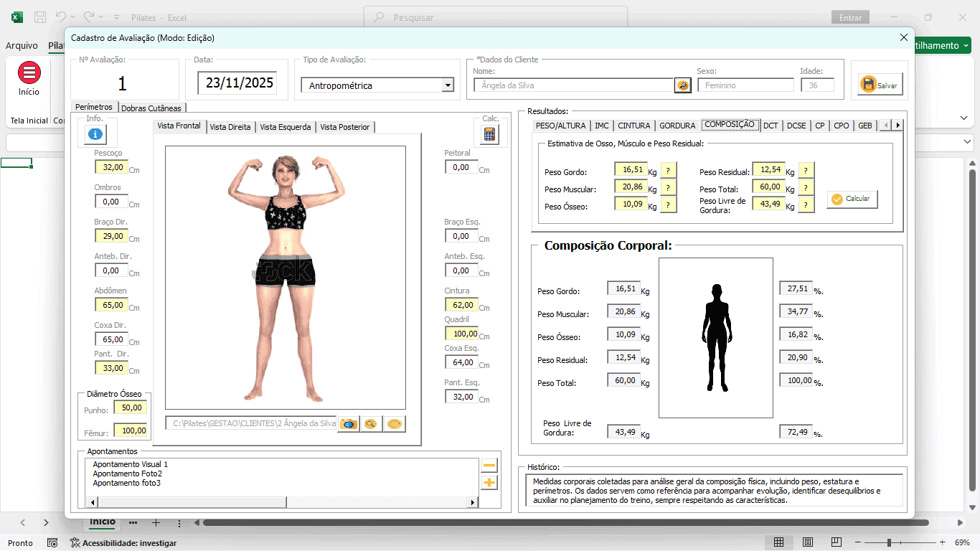Viewport: 980px width, 551px height.
Task: Click the help '?' beside Peso Livre de Gordura
Action: 806,205
